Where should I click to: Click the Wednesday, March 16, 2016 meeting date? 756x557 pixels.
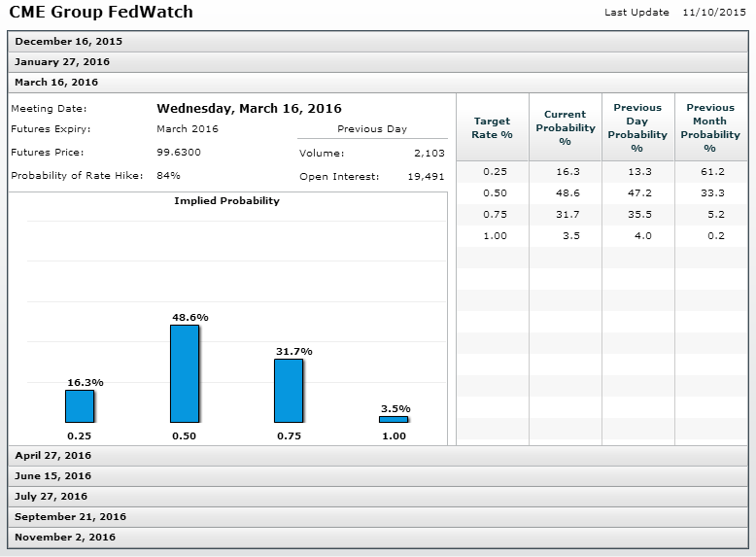point(250,109)
